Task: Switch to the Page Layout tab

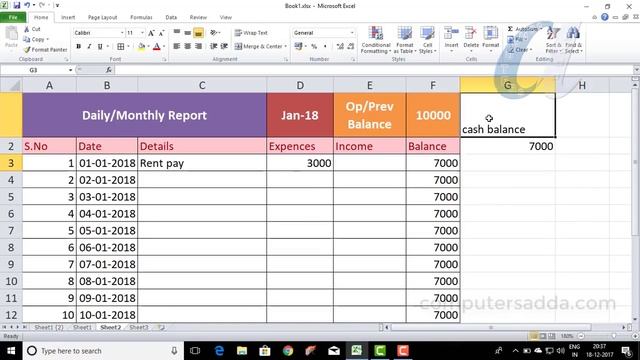Action: (x=102, y=17)
